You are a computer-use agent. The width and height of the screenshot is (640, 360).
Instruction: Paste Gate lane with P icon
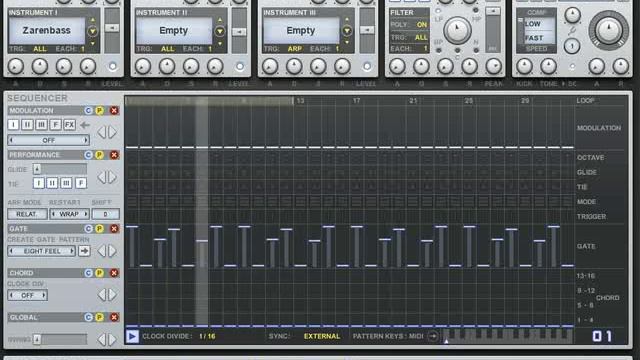(99, 229)
